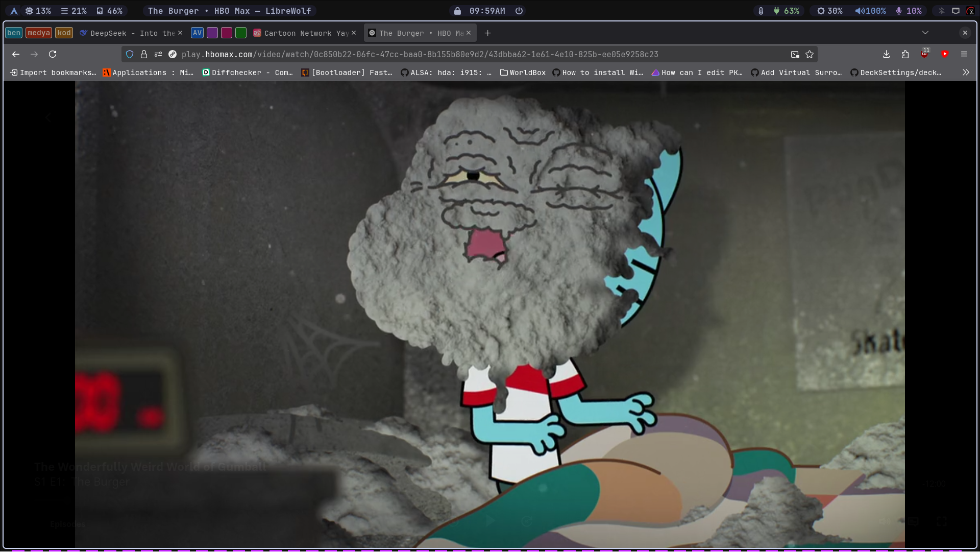Screen dimensions: 980x552
Task: Open the Diffchecker bookmark
Action: pyautogui.click(x=248, y=73)
